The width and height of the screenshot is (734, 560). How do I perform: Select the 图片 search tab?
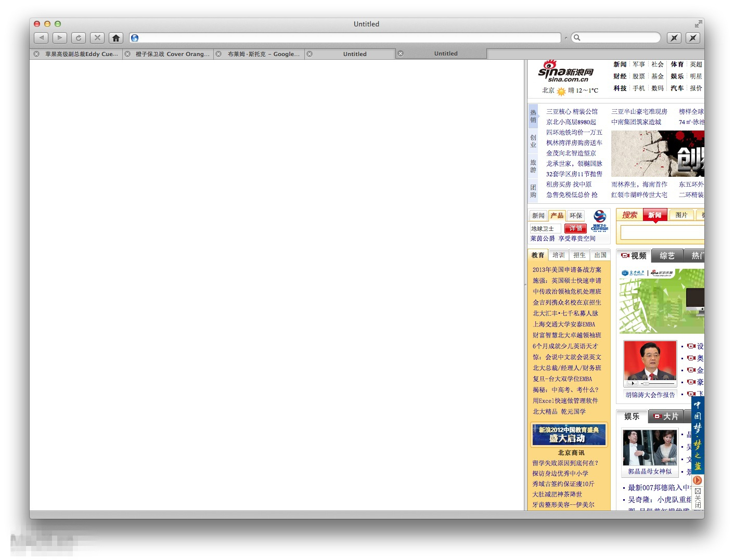pos(681,215)
